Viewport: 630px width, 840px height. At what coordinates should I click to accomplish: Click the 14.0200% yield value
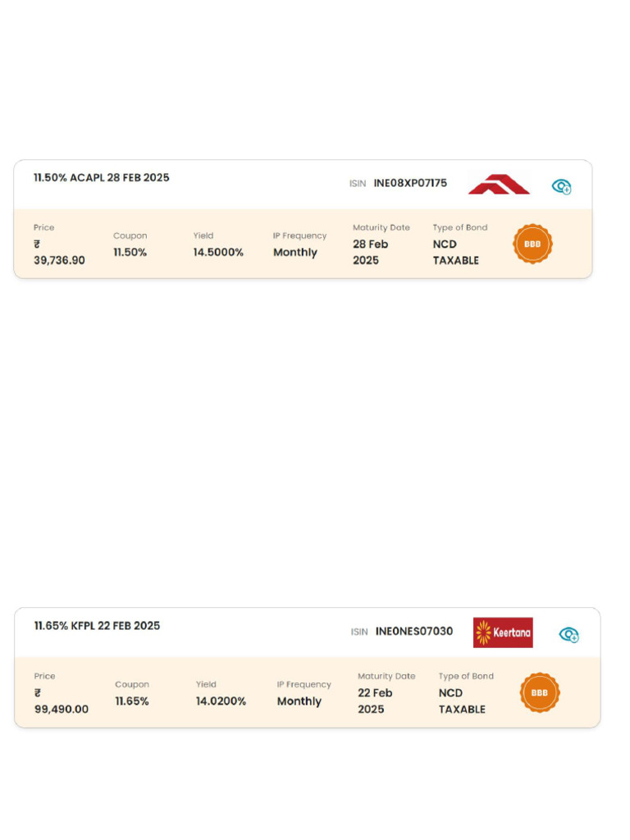(x=221, y=701)
